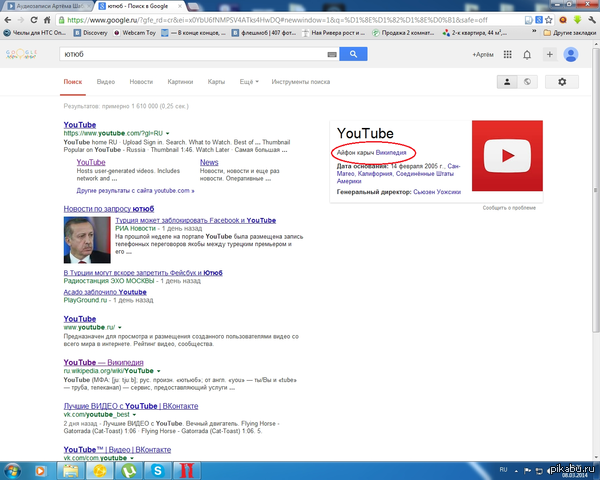Image resolution: width=600 pixels, height=480 pixels.
Task: Expand arrow next to ru.wikipedia.org URL
Action: (158, 371)
